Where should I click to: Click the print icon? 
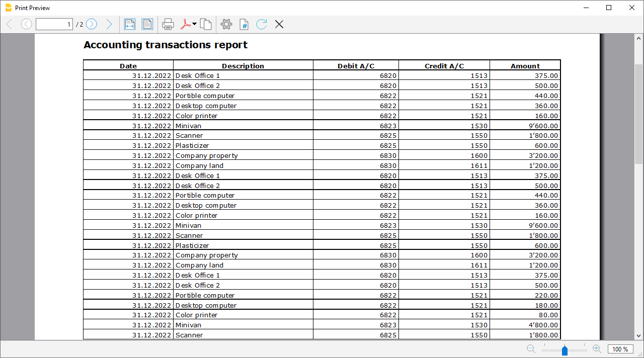coord(168,24)
